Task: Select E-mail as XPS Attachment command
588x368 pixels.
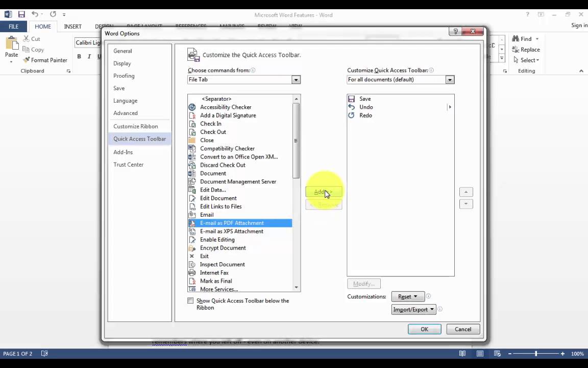Action: [x=240, y=232]
